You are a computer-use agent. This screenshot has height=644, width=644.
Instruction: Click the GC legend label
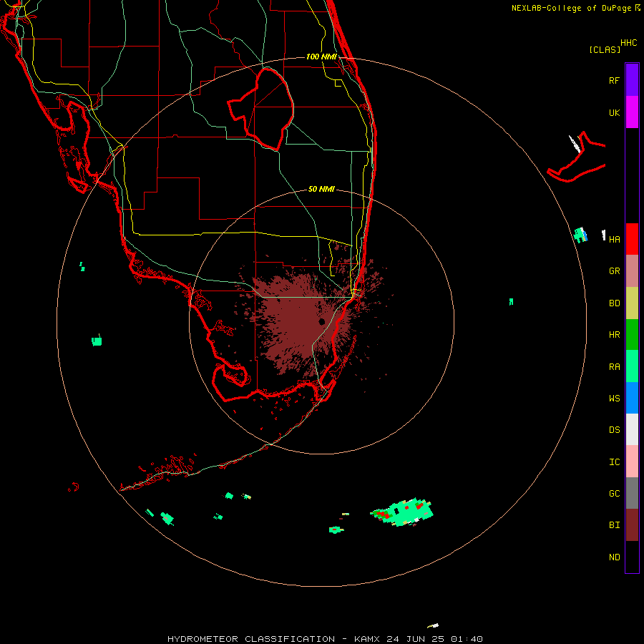pyautogui.click(x=614, y=493)
